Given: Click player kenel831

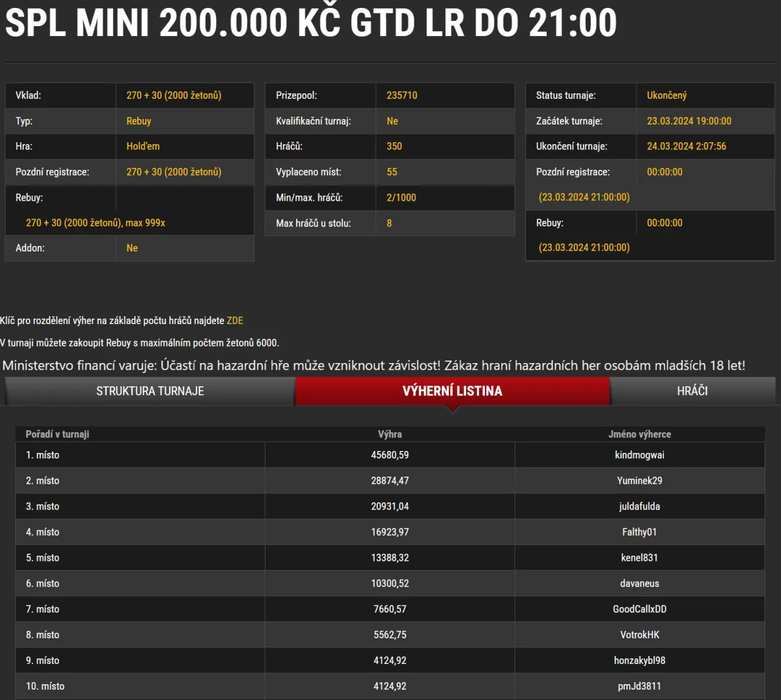Looking at the screenshot, I should click(x=639, y=558).
